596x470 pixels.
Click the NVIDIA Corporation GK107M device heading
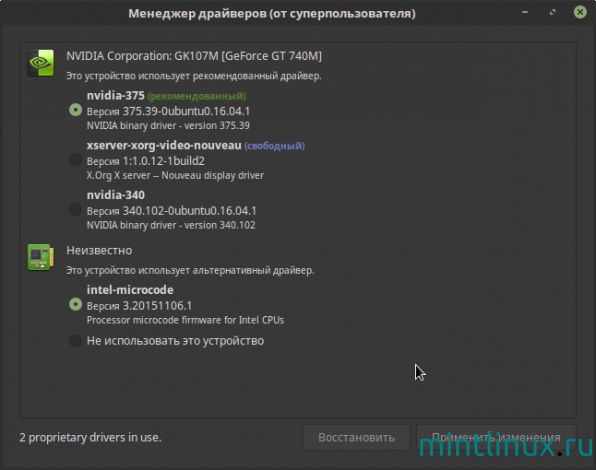(194, 56)
